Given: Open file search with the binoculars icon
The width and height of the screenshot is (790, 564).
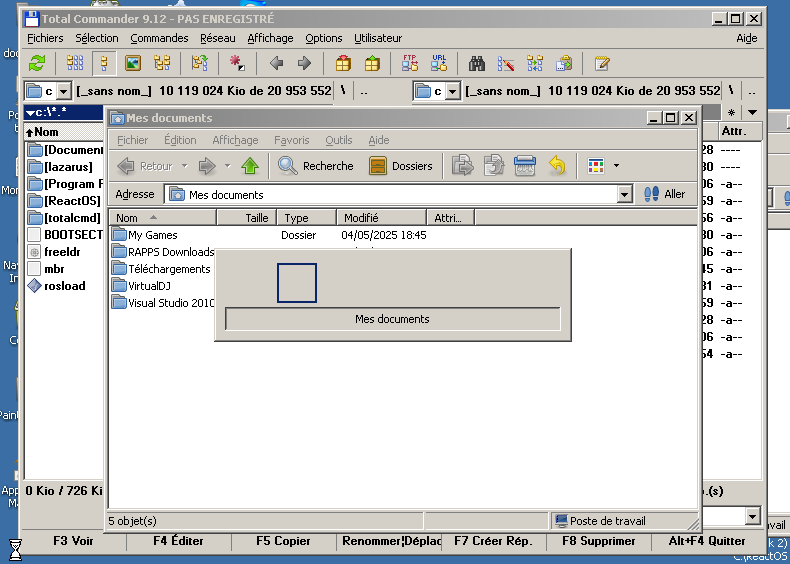Looking at the screenshot, I should click(x=477, y=63).
